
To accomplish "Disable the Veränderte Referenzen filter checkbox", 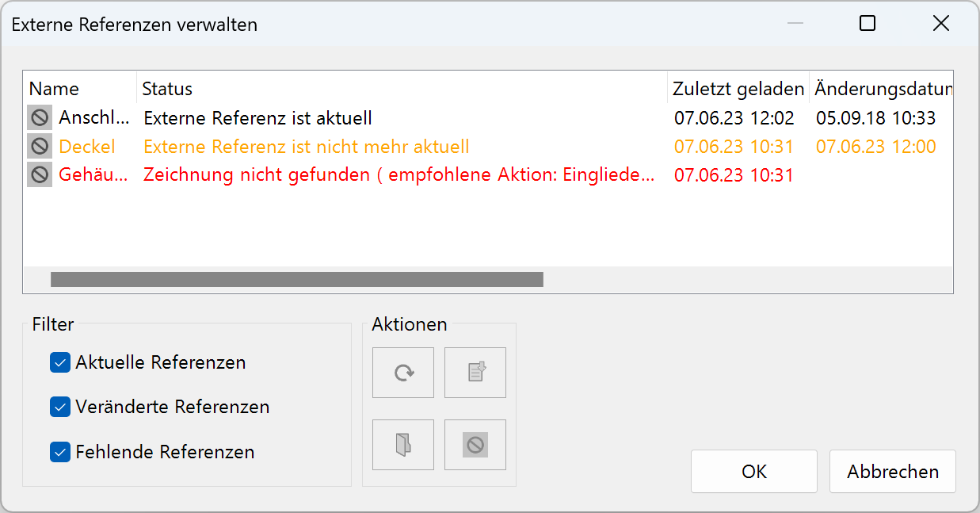I will 60,407.
